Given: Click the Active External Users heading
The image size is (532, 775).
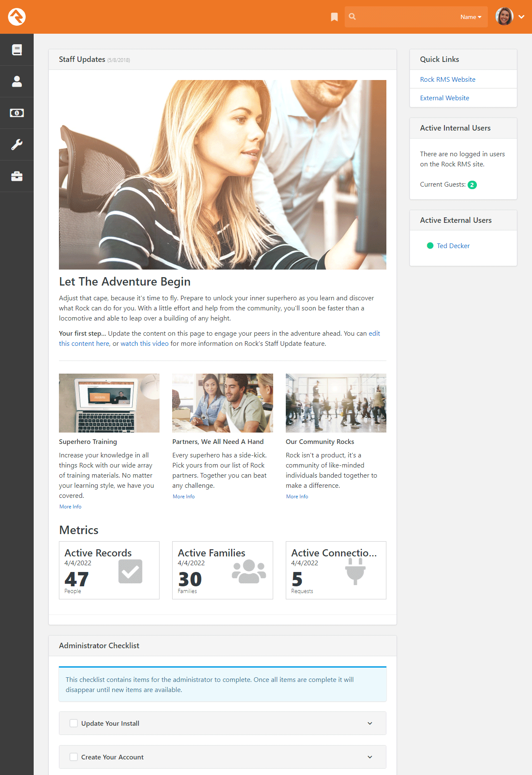Looking at the screenshot, I should point(456,220).
